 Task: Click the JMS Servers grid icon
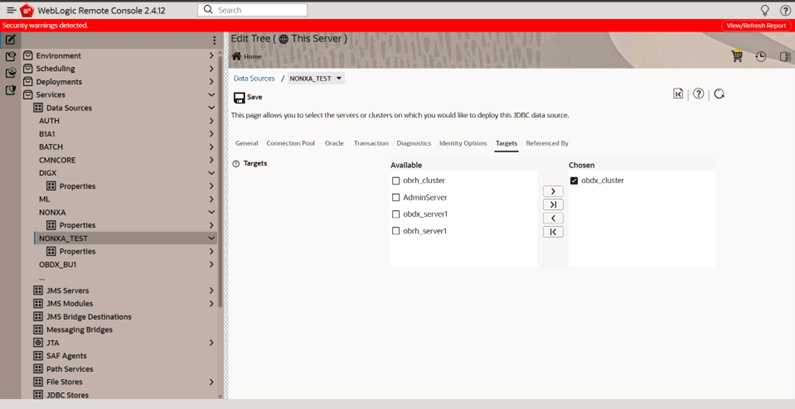point(38,290)
